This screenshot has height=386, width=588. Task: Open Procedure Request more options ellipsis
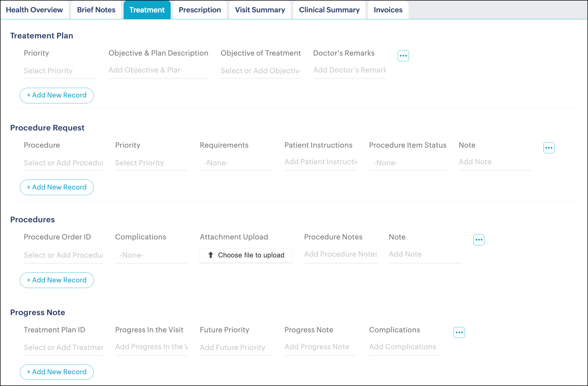pyautogui.click(x=548, y=148)
